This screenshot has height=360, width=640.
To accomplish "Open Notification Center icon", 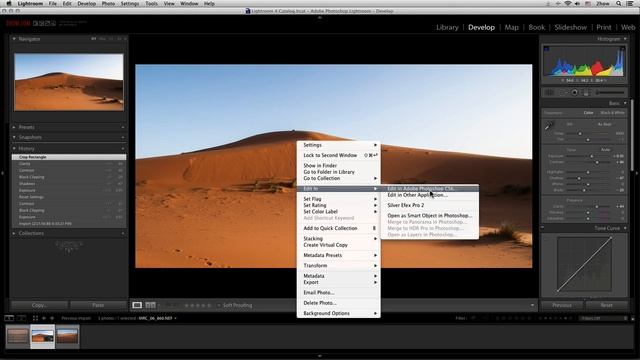I will coord(631,4).
